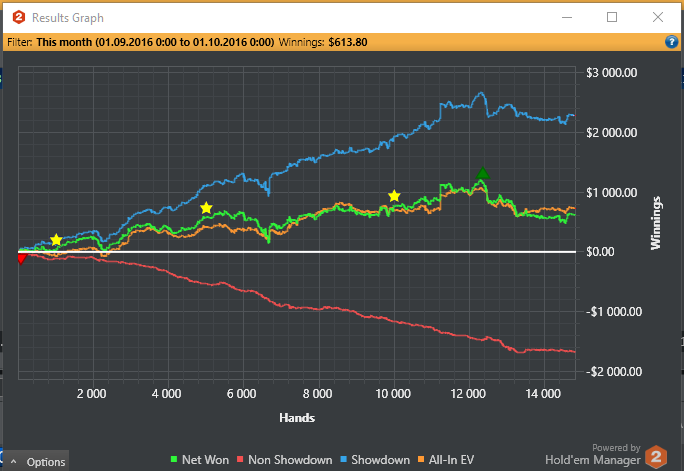Screen dimensions: 684x471
Task: Maximize the Results Graph window
Action: pyautogui.click(x=612, y=17)
